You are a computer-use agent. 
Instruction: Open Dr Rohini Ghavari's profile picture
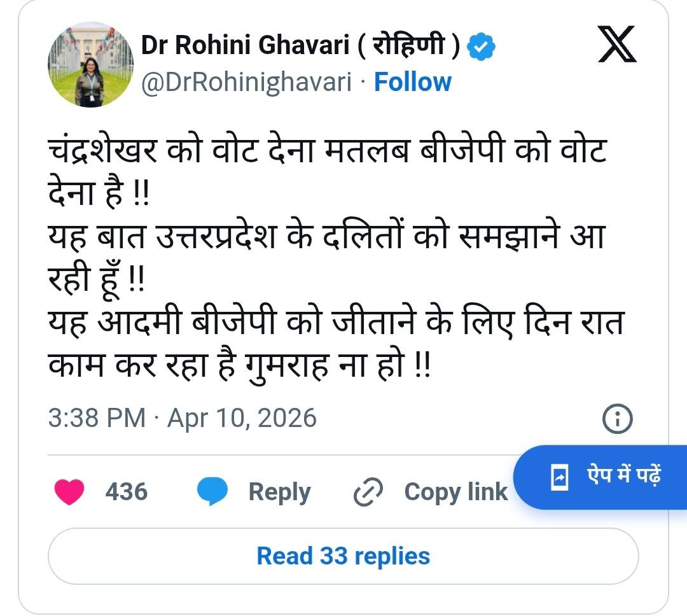click(x=90, y=64)
